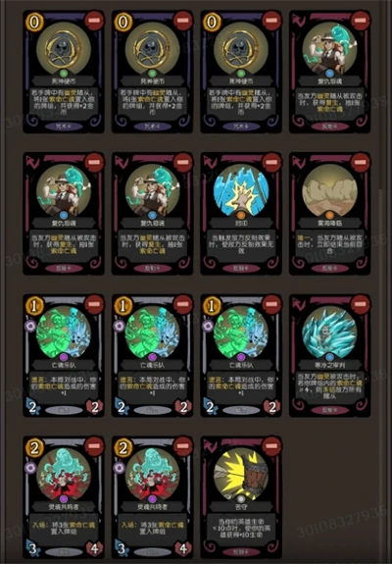
Task: Click minus icon on leftmost 亡魂乐队 card
Action: click(94, 304)
